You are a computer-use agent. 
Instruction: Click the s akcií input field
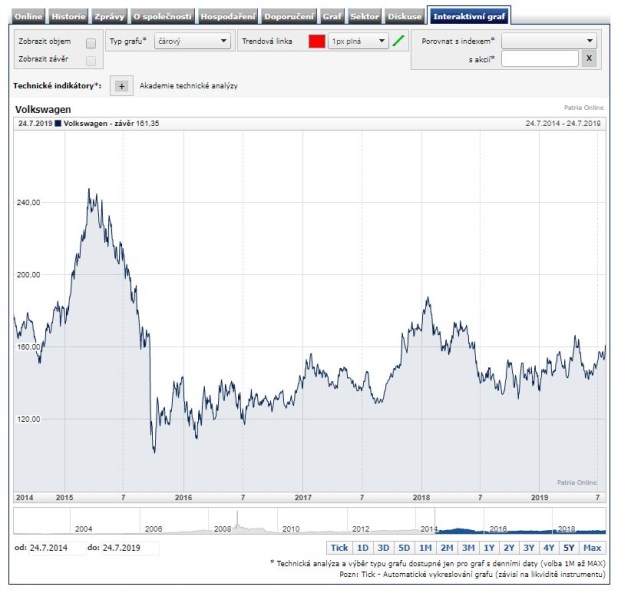pyautogui.click(x=540, y=59)
